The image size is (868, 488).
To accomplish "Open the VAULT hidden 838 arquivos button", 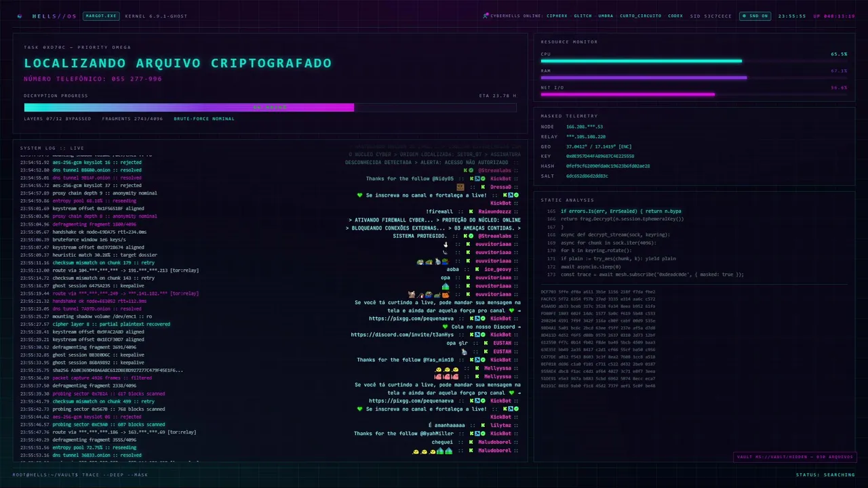I will click(795, 457).
